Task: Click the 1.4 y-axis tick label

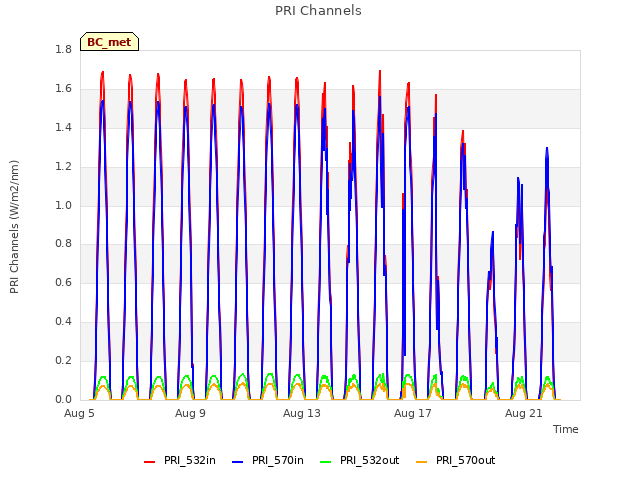Action: point(63,127)
